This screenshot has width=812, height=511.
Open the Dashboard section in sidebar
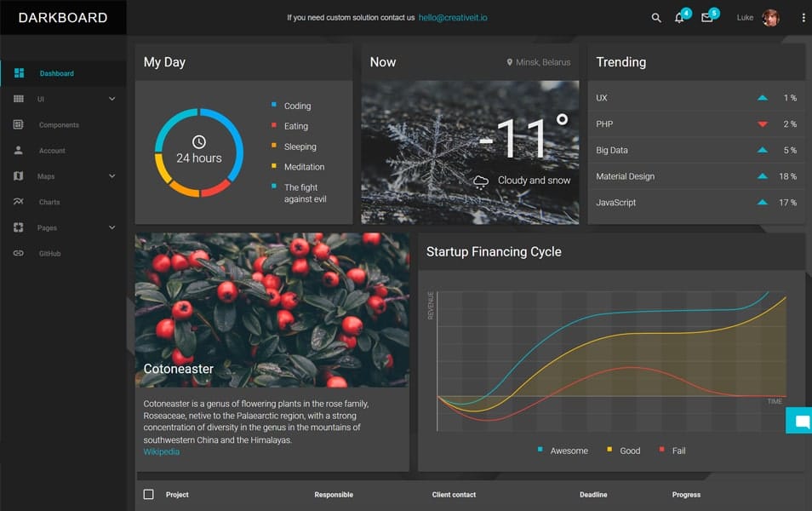[56, 73]
